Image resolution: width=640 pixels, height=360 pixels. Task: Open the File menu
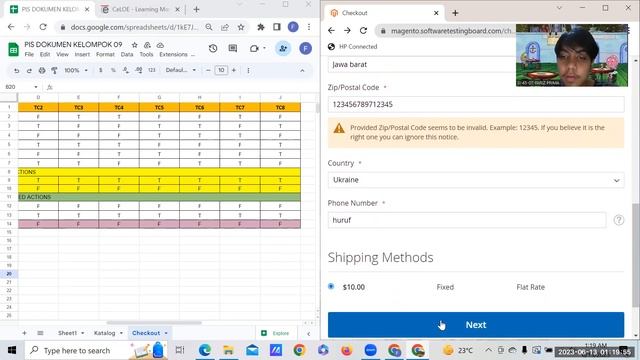click(29, 54)
